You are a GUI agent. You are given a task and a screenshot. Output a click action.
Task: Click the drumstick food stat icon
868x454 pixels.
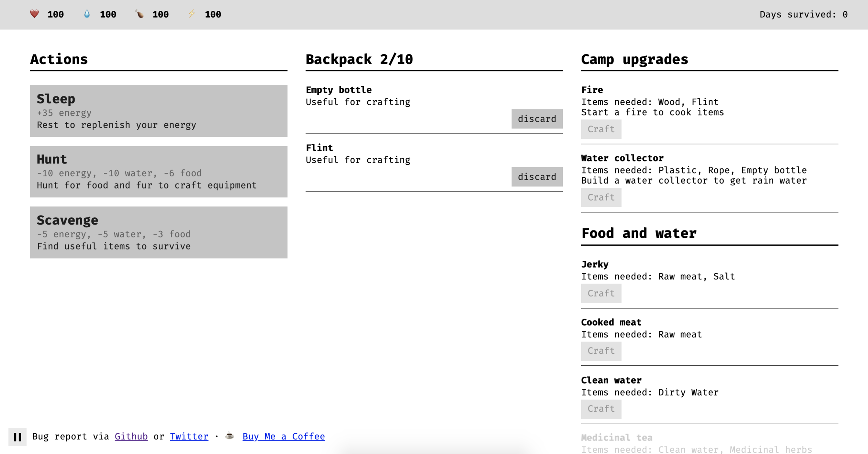tap(139, 14)
